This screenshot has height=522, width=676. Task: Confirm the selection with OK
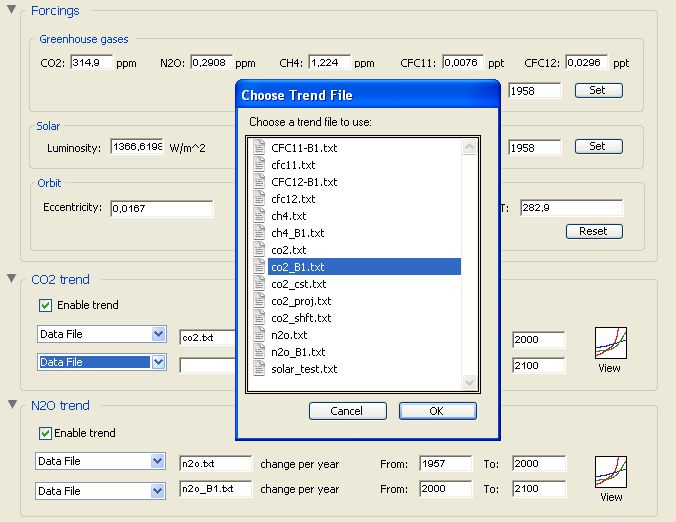[437, 411]
